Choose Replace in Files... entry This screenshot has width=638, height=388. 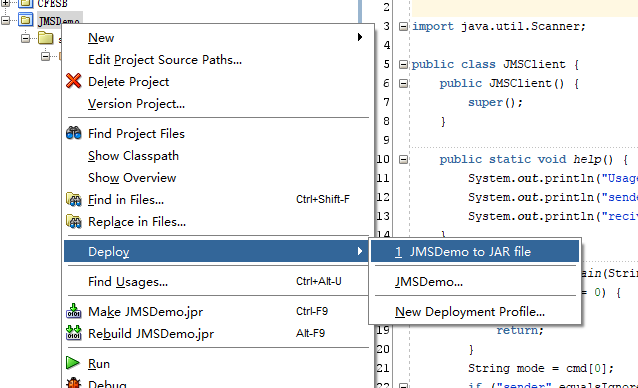(x=219, y=221)
